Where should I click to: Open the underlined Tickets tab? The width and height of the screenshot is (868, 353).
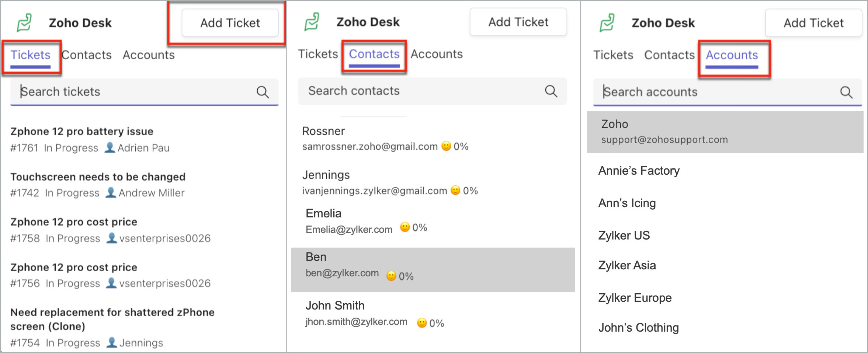[x=31, y=55]
